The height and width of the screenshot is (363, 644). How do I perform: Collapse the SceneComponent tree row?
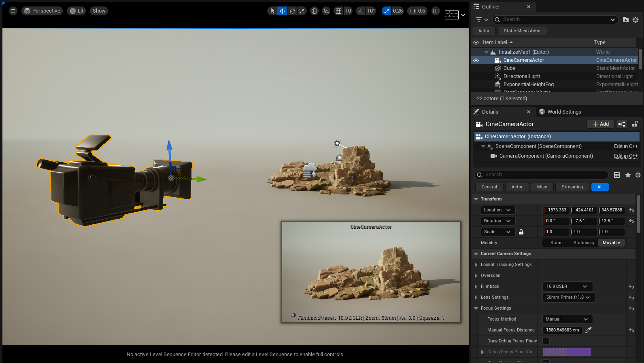483,146
